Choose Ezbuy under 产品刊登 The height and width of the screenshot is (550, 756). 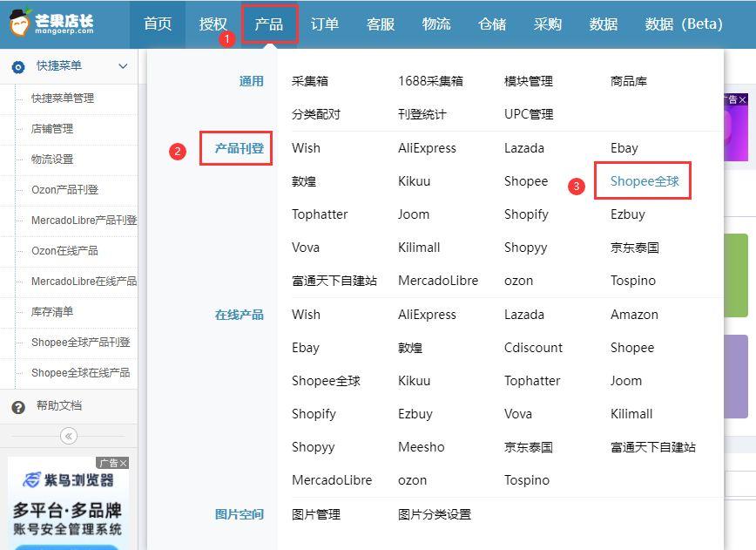pos(627,214)
